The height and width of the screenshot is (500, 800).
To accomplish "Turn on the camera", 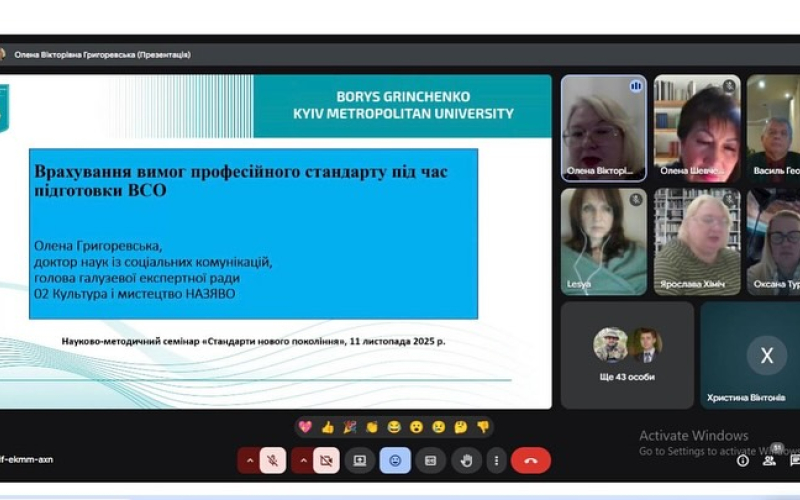I will pyautogui.click(x=327, y=460).
